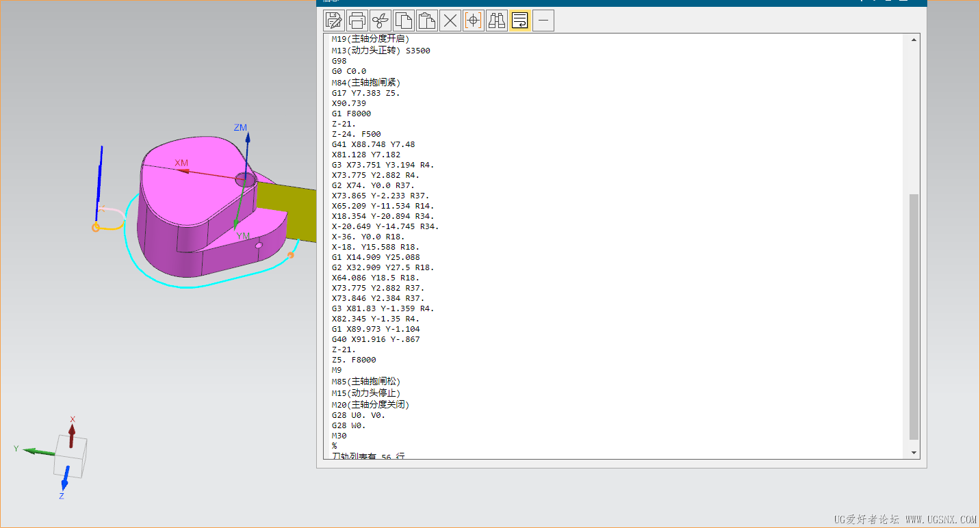Click the Copy icon in the toolbar
Image resolution: width=980 pixels, height=528 pixels.
(x=403, y=21)
